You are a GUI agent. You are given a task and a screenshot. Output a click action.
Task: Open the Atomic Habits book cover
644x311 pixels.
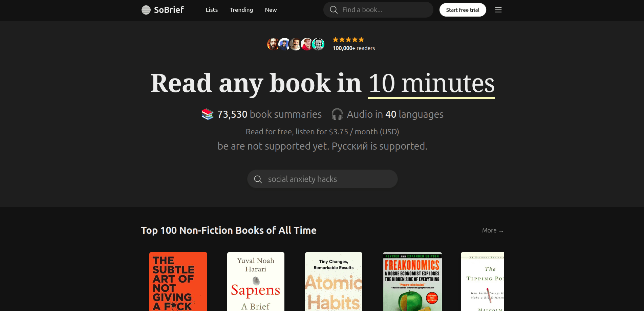click(x=334, y=282)
